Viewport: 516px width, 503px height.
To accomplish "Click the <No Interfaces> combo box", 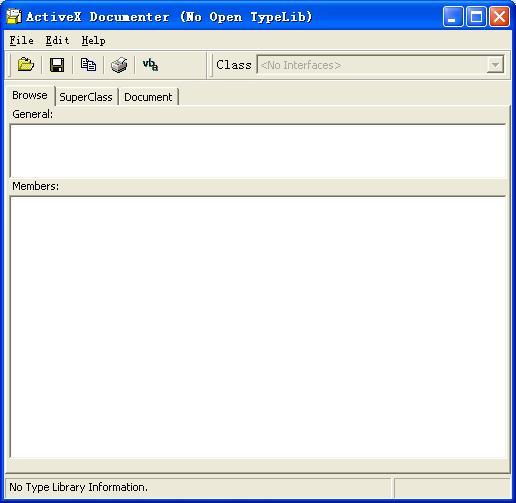I will point(380,65).
